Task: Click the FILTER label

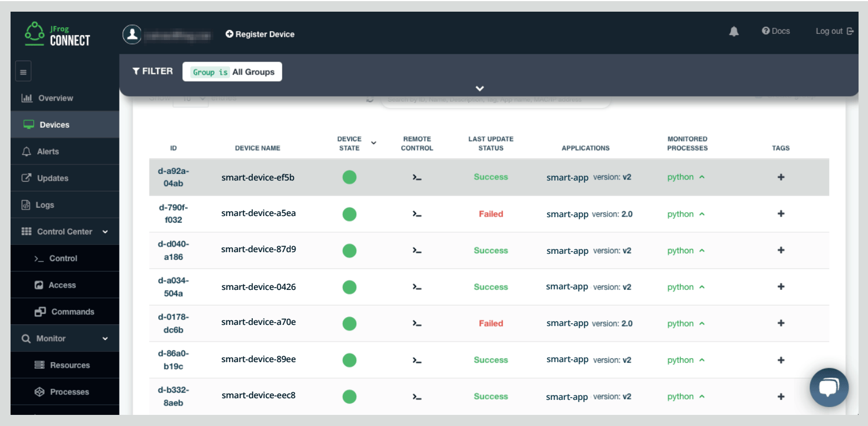Action: coord(153,71)
